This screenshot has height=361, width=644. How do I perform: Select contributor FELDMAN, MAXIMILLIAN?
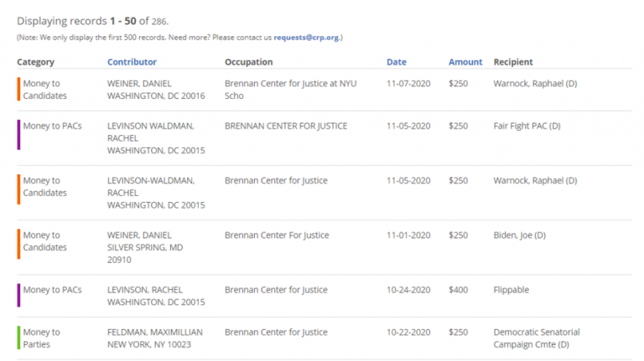[155, 333]
